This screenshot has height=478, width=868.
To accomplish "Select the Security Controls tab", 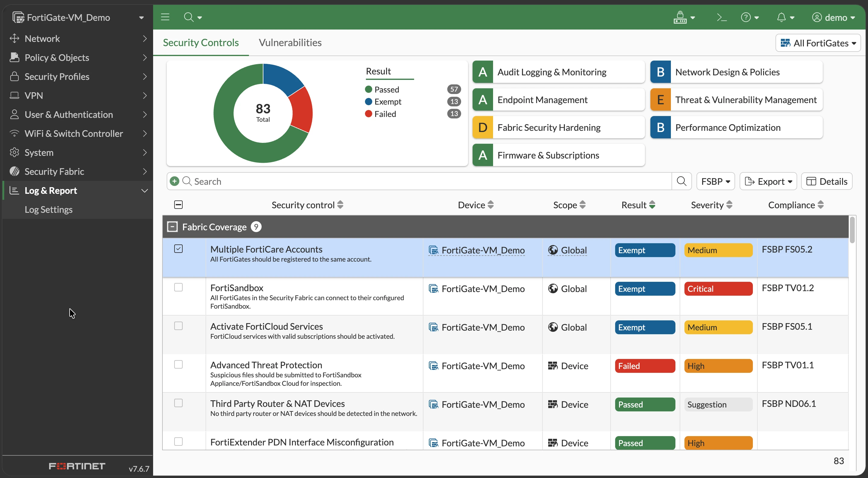I will tap(201, 42).
